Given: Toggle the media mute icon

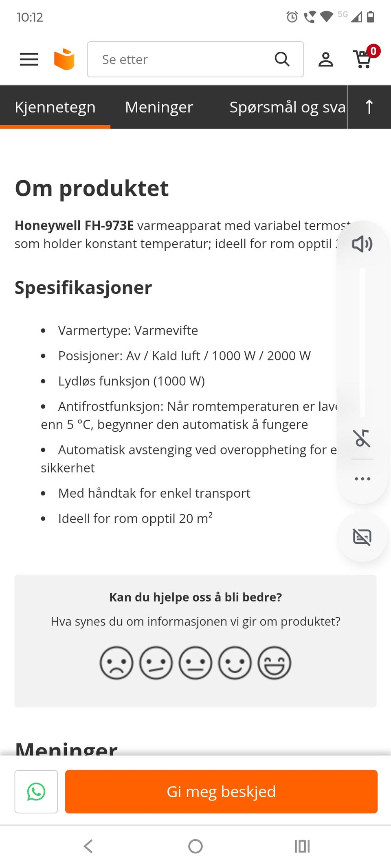Looking at the screenshot, I should 362,438.
